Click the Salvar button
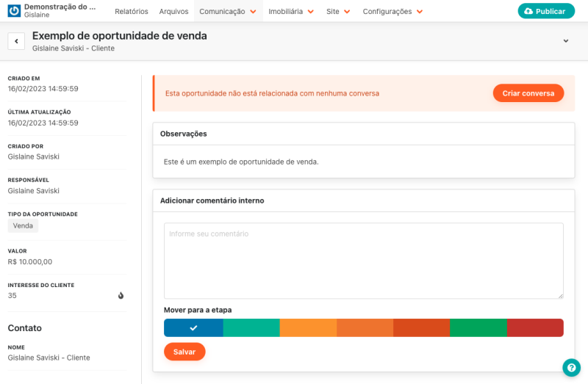Image resolution: width=588 pixels, height=384 pixels. pos(184,352)
